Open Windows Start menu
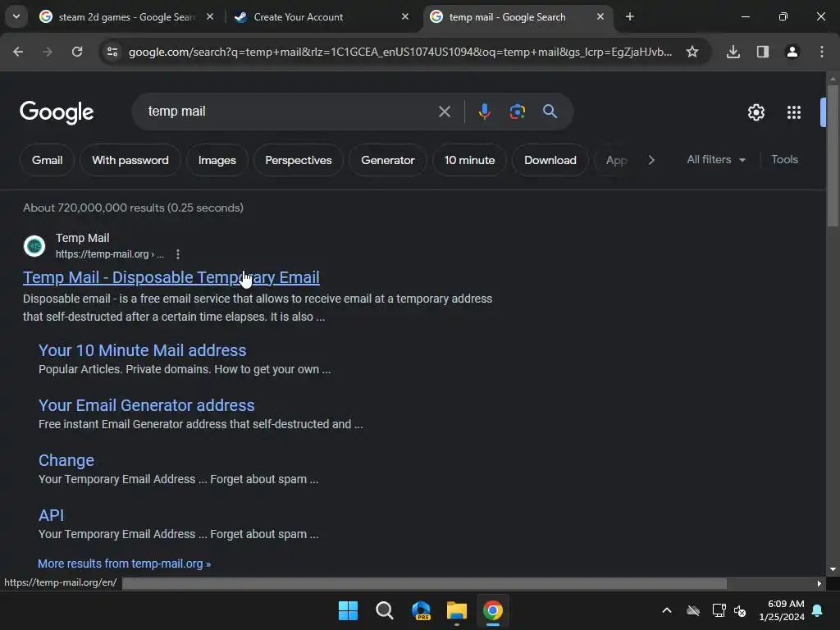The width and height of the screenshot is (840, 630). point(348,610)
